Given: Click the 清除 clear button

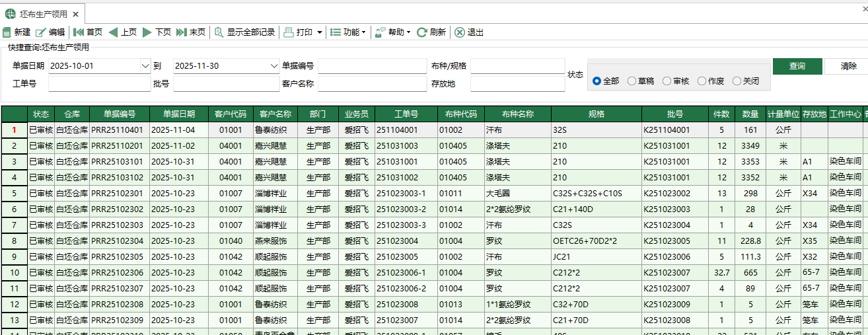Looking at the screenshot, I should point(849,66).
